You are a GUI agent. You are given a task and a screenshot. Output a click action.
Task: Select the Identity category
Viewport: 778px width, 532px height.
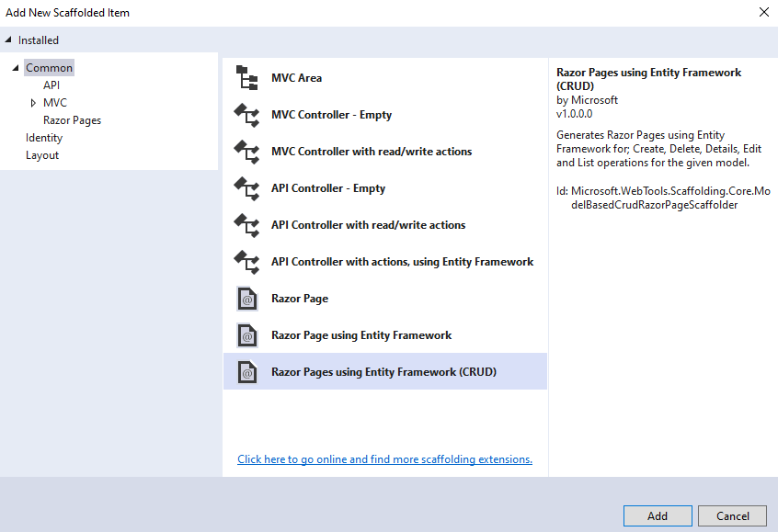pyautogui.click(x=44, y=137)
